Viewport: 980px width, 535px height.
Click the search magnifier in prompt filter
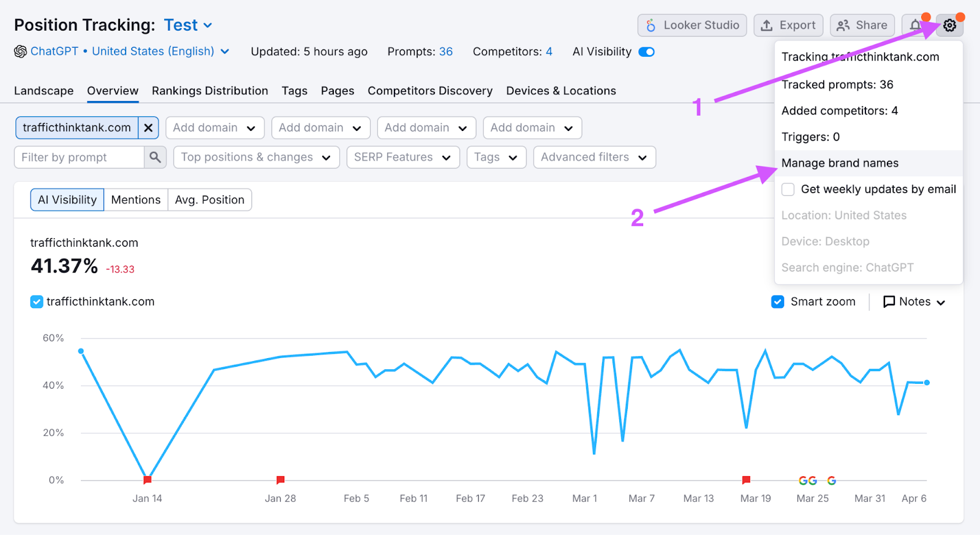pos(156,157)
